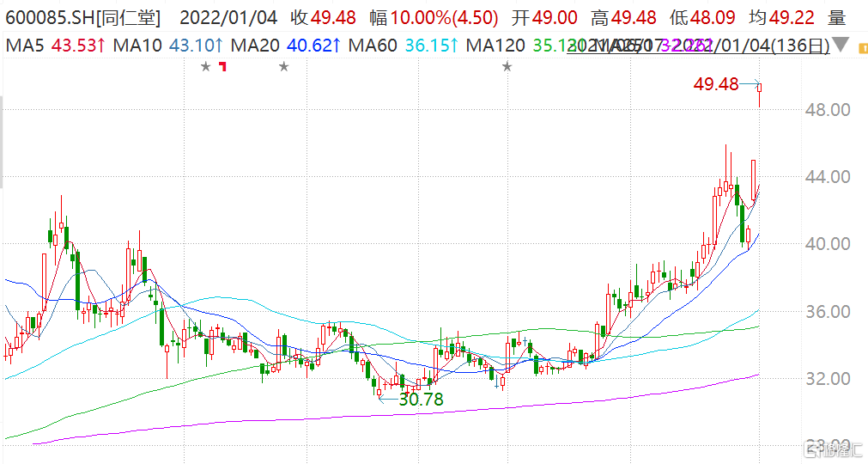This screenshot has width=868, height=464.
Task: Click the leftmost star event marker
Action: [x=205, y=67]
